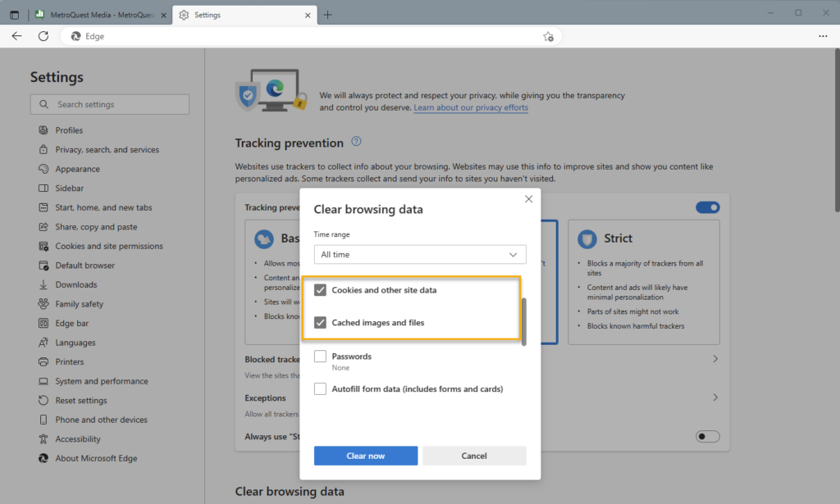Click the Refresh page icon
The height and width of the screenshot is (504, 840).
(x=43, y=36)
